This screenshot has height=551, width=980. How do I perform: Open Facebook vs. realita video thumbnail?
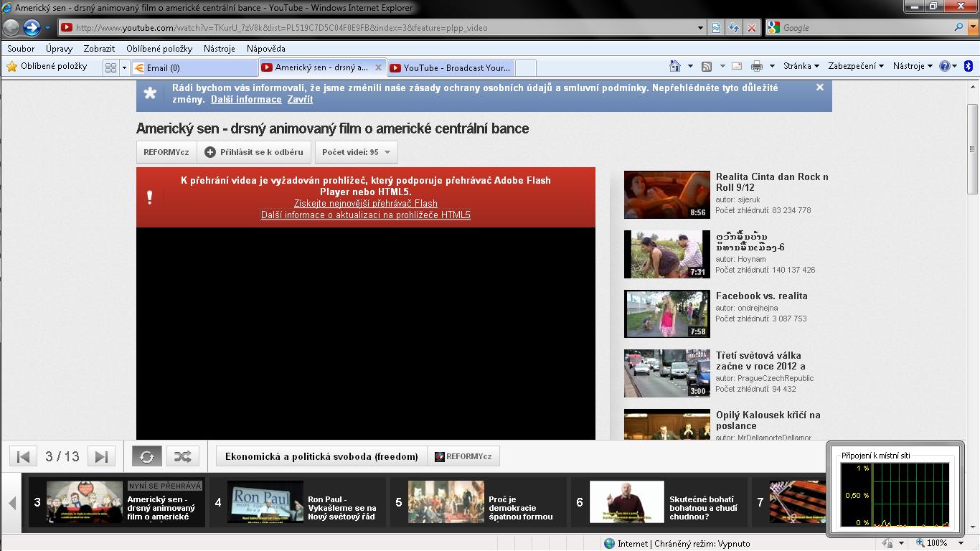coord(667,314)
